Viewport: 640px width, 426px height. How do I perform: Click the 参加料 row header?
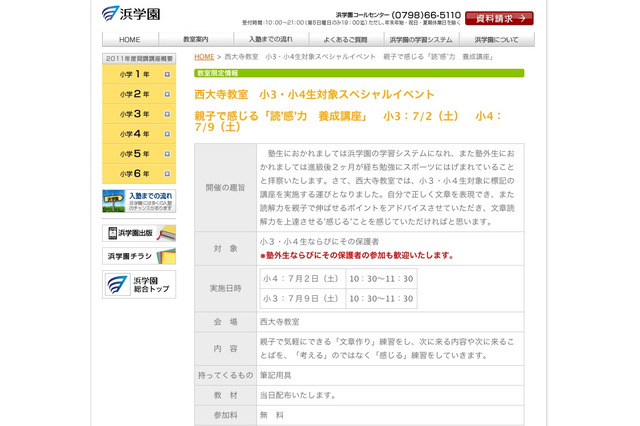pyautogui.click(x=225, y=415)
